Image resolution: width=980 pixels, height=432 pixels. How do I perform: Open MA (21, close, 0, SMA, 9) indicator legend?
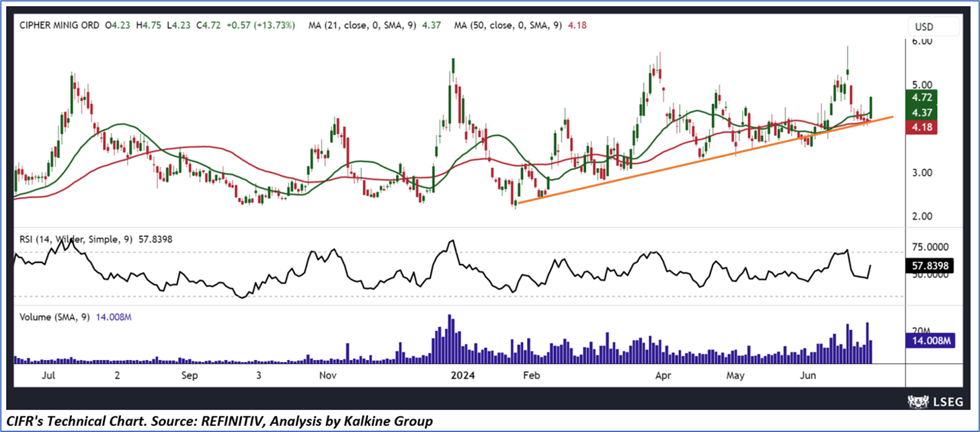[x=362, y=26]
